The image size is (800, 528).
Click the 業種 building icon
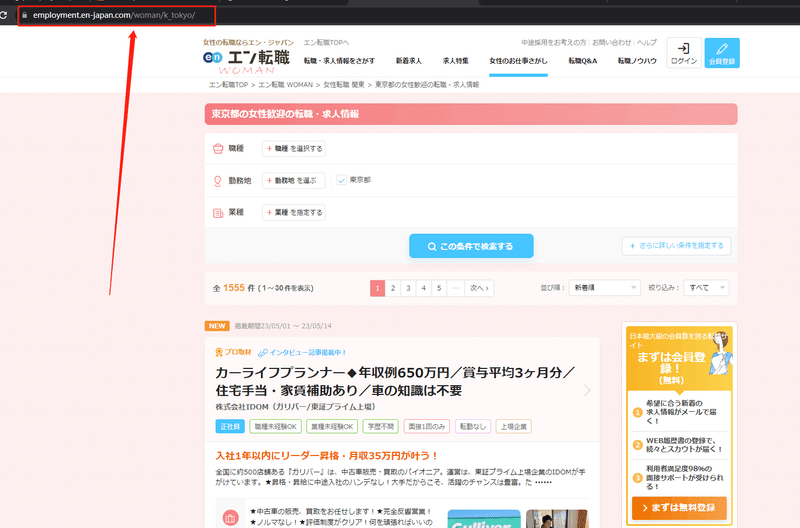pyautogui.click(x=218, y=213)
